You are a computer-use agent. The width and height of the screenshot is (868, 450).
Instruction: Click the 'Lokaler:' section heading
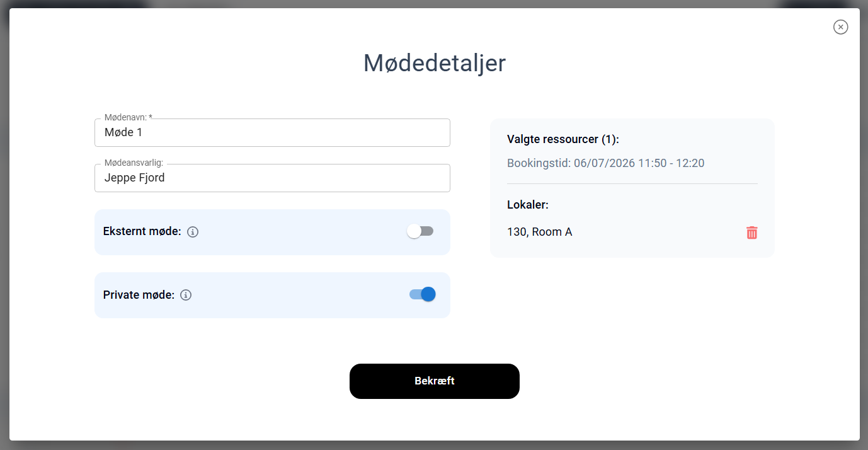(528, 205)
